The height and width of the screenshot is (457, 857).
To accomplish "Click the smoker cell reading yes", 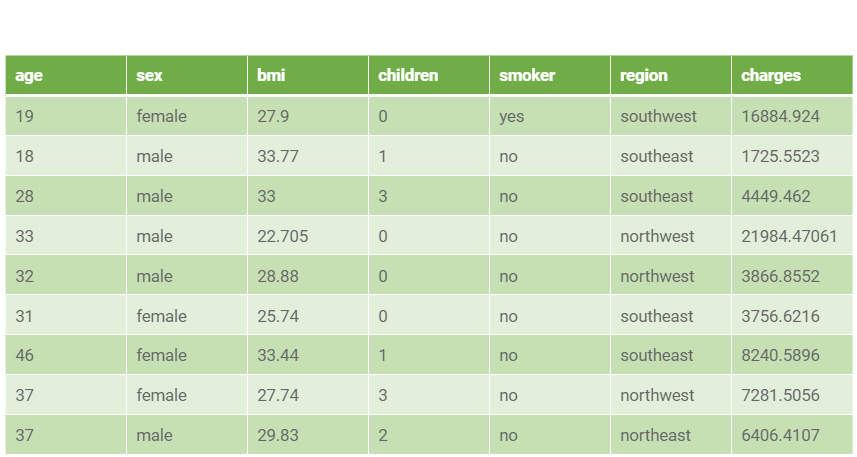I will click(x=550, y=116).
